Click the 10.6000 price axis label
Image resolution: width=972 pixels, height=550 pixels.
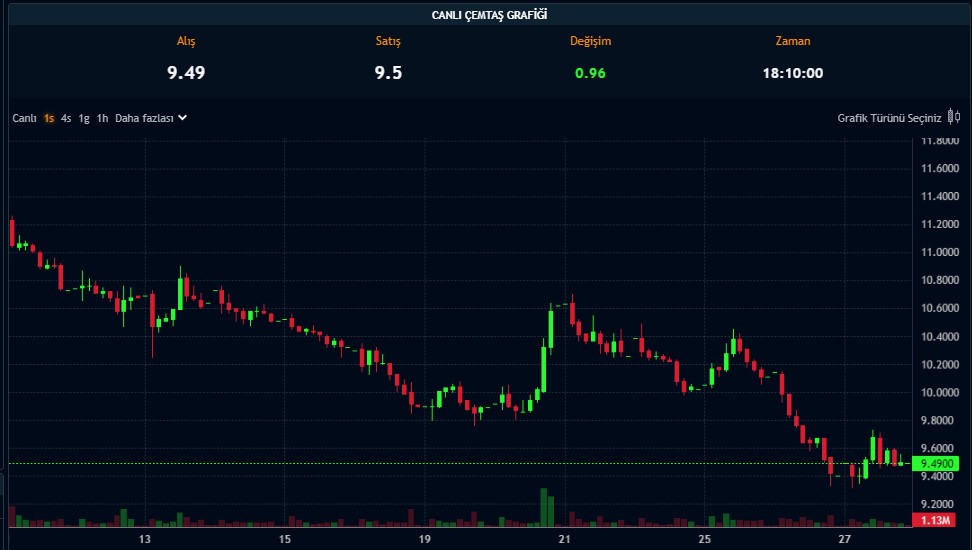click(x=938, y=308)
